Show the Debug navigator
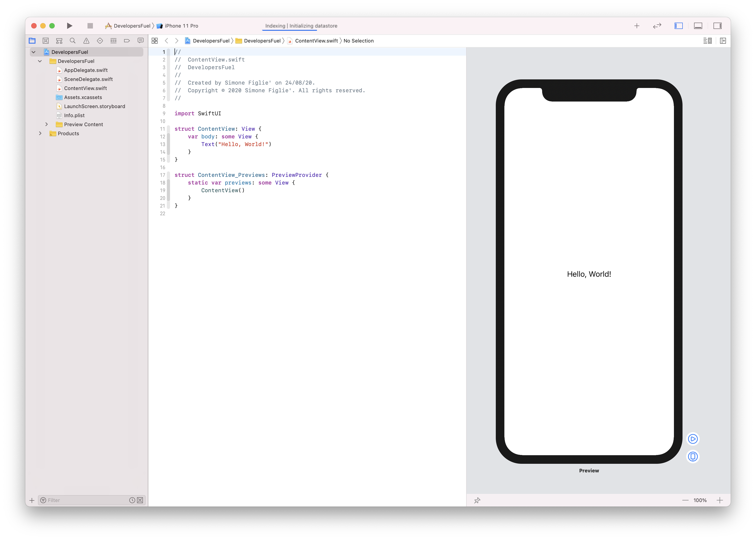 (113, 40)
